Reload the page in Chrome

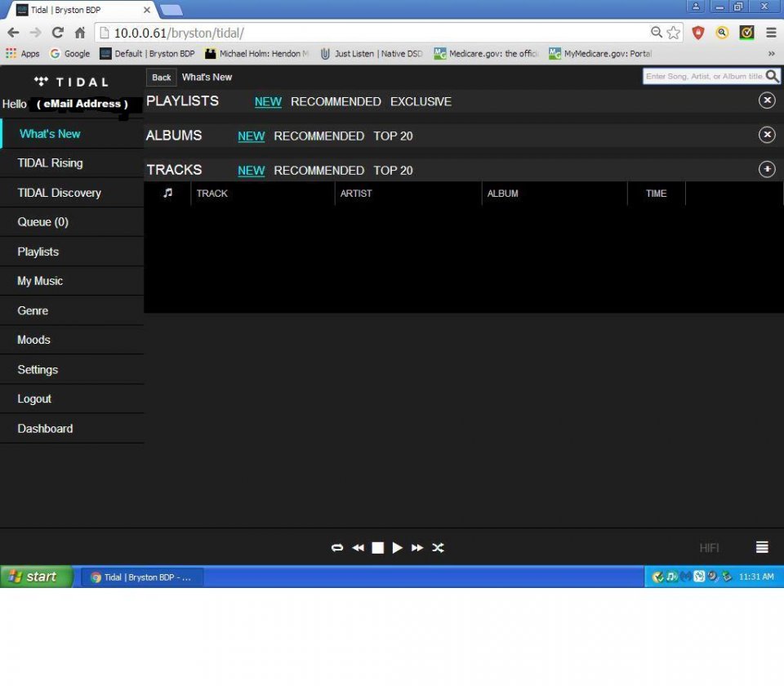tap(57, 33)
